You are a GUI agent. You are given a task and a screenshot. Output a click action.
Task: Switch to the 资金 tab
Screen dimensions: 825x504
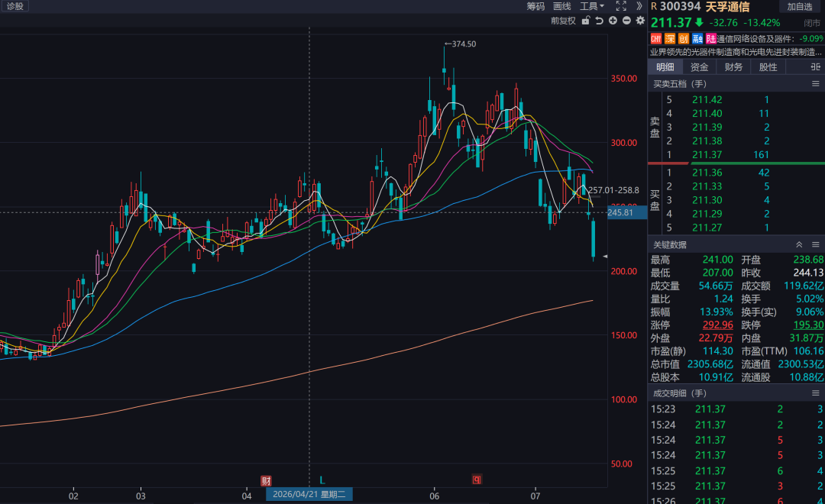pos(699,66)
